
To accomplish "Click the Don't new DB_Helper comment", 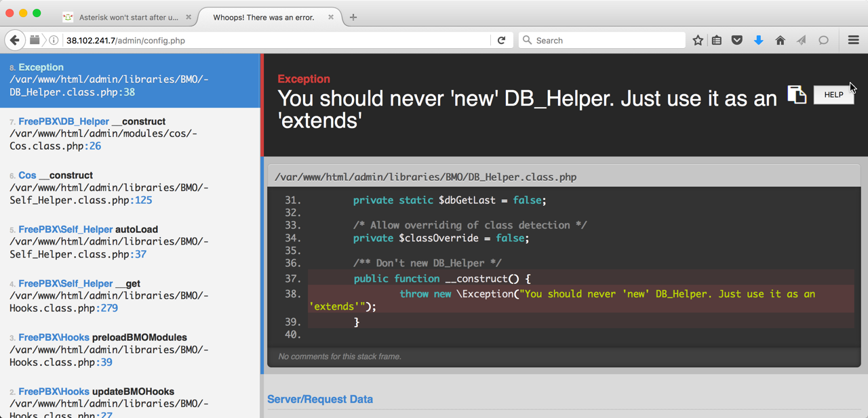I will click(428, 263).
